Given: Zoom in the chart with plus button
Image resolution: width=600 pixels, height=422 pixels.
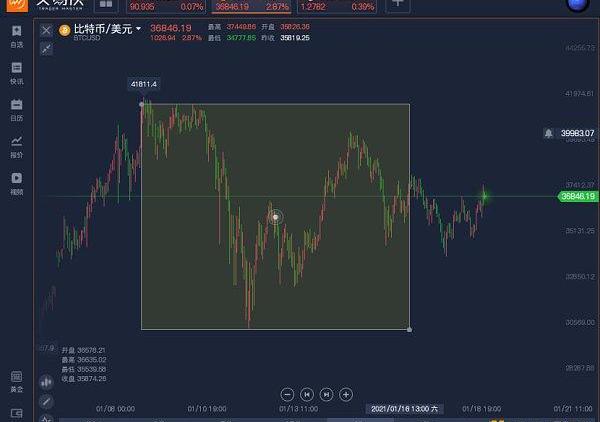Looking at the screenshot, I should coord(346,394).
